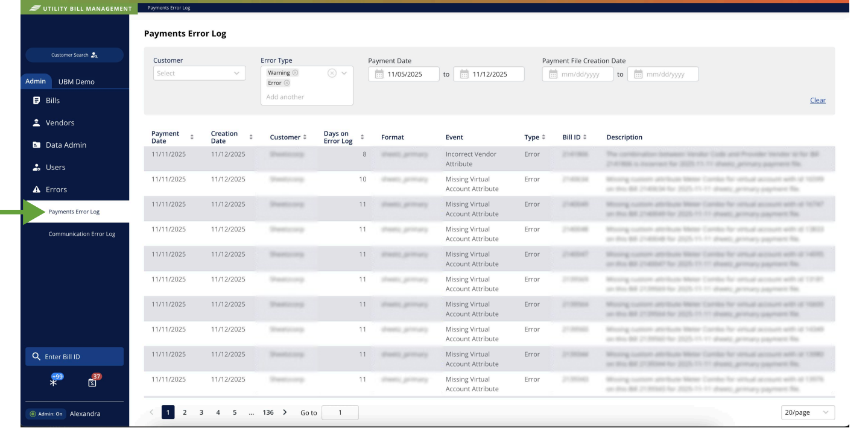Click the Clear filters link
The height and width of the screenshot is (428, 868).
[x=818, y=100]
